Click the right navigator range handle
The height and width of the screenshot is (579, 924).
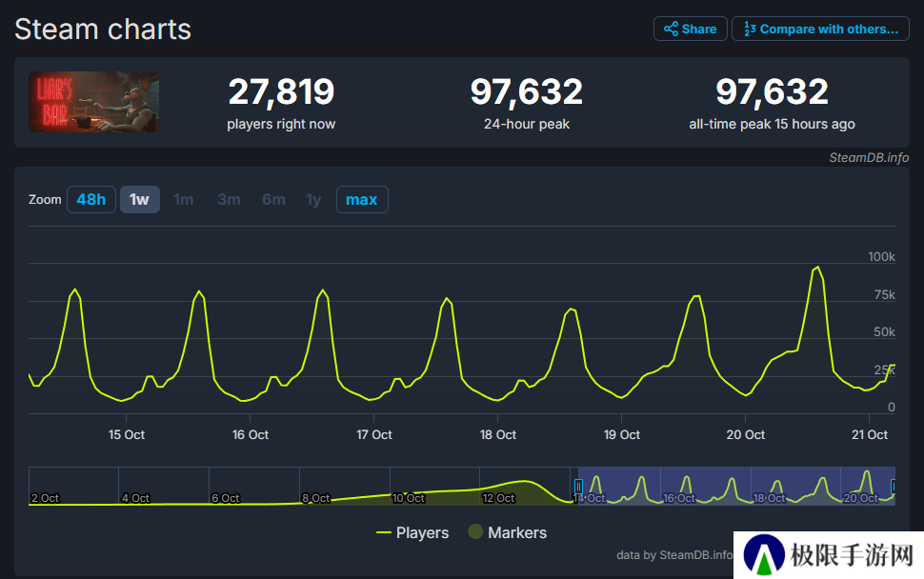point(893,486)
